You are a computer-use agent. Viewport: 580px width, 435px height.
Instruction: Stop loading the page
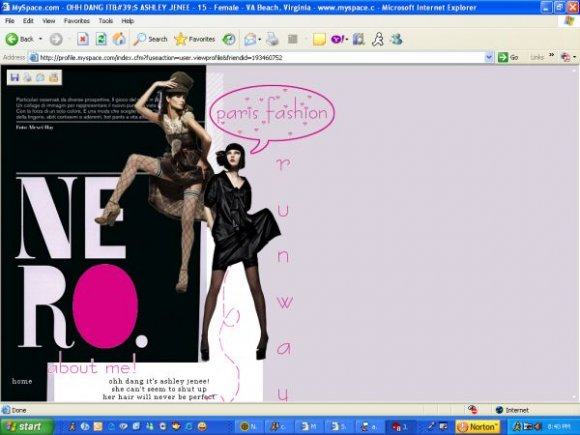[83, 39]
